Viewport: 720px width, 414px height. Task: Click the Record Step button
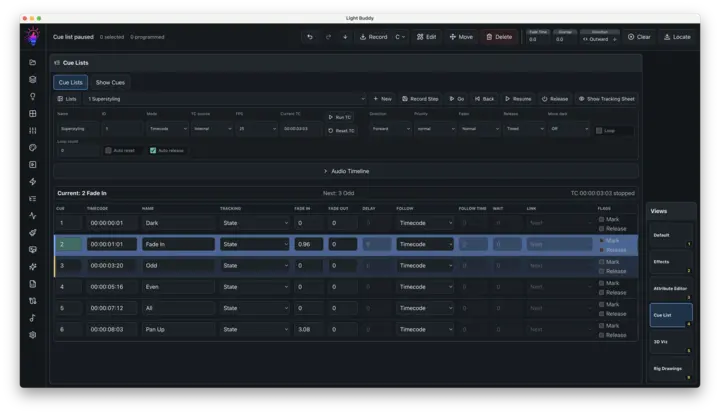(x=420, y=99)
